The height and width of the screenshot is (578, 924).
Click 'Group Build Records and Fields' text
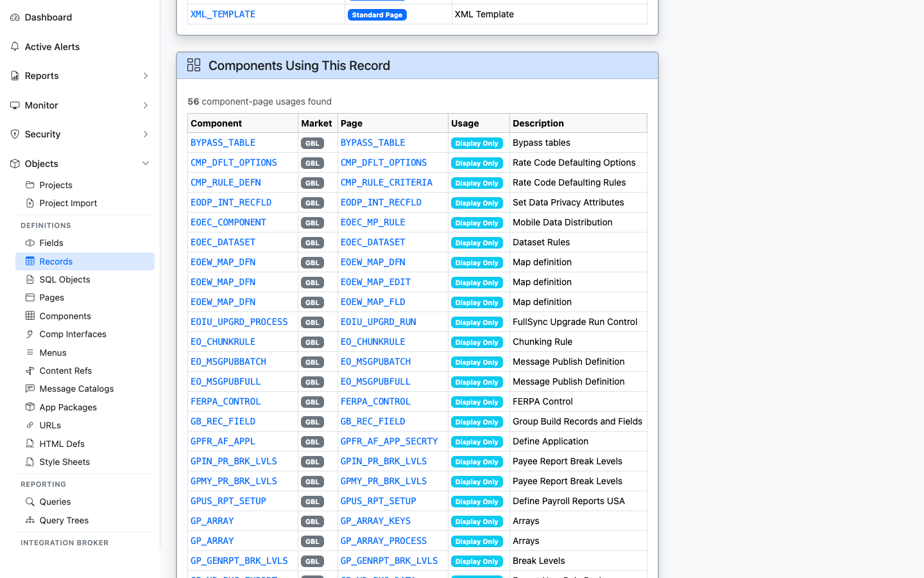(x=577, y=421)
